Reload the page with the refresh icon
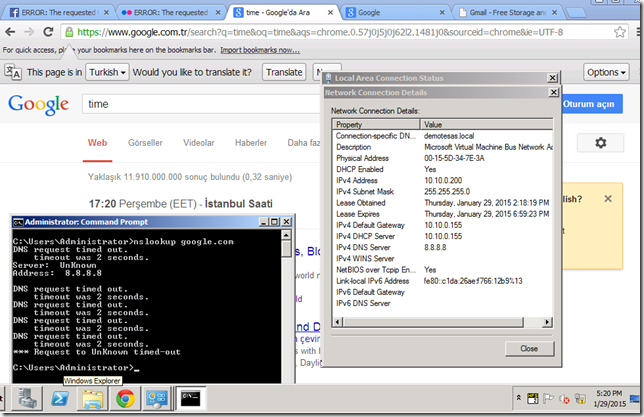The width and height of the screenshot is (644, 417). click(x=48, y=32)
